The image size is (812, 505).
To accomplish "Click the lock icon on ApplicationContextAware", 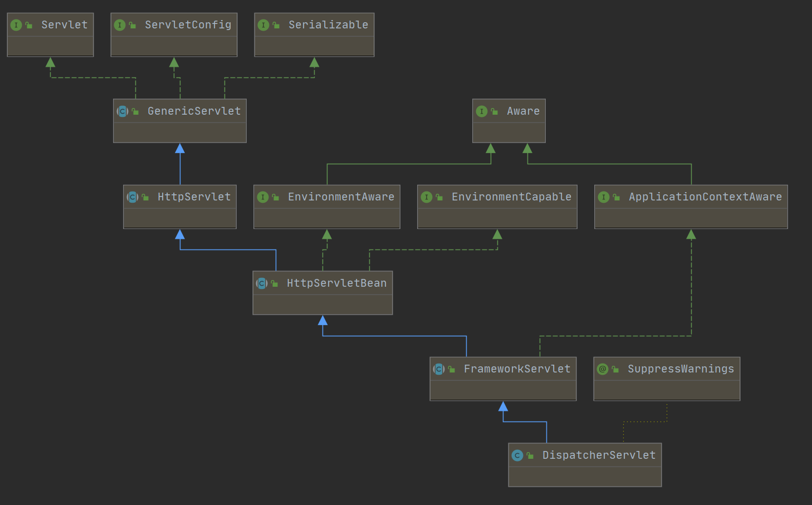I will click(617, 197).
